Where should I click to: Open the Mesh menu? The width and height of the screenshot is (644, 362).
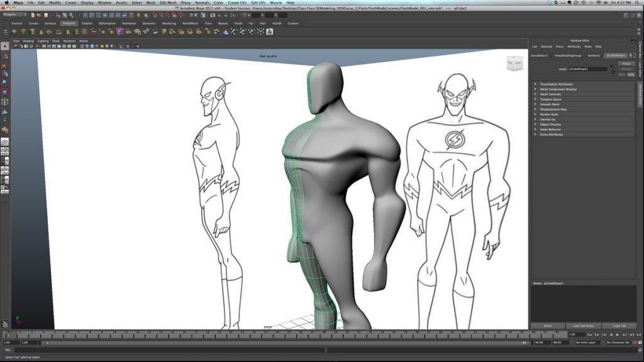151,3
